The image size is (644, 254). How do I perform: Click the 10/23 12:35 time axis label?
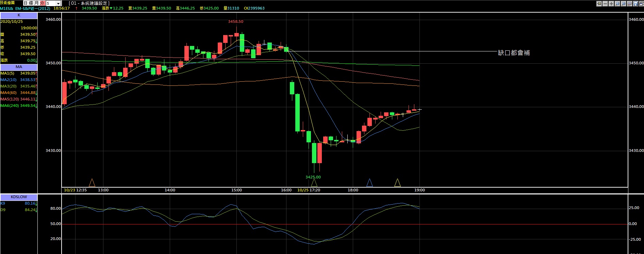(75, 190)
